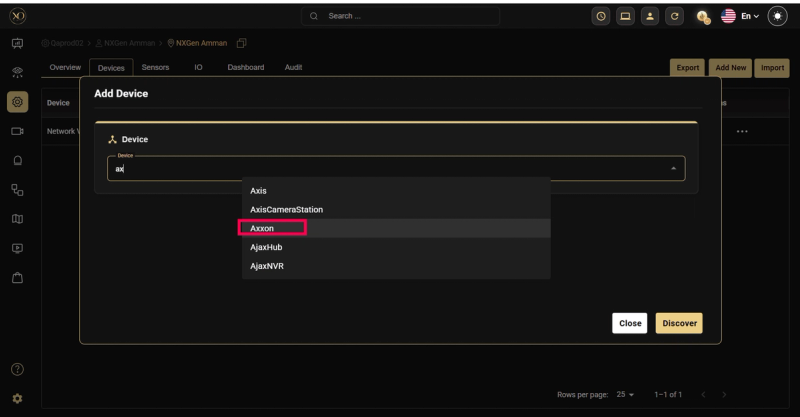Click the Import button
This screenshot has width=800, height=417.
click(x=772, y=68)
